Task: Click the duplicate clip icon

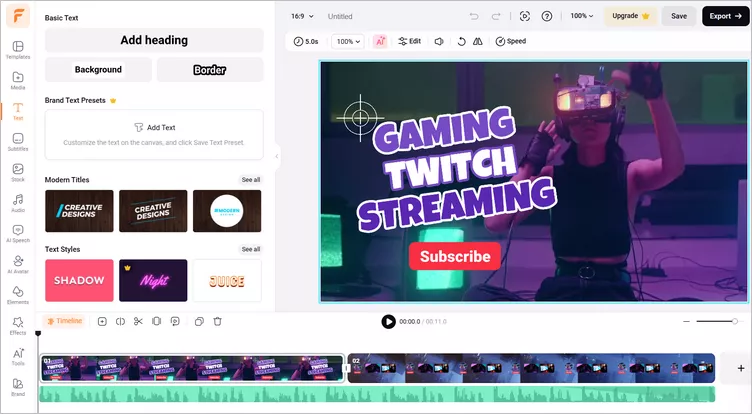Action: [199, 321]
